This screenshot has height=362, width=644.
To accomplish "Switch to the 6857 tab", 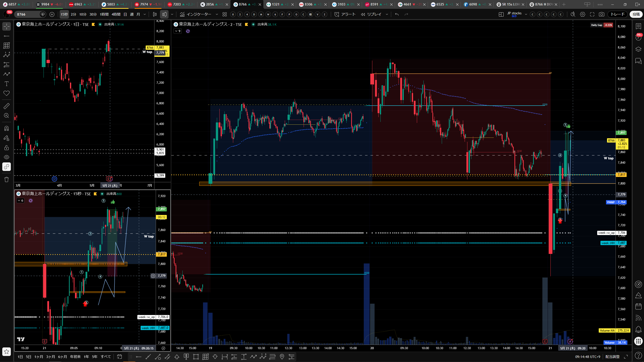I will tap(16, 4).
